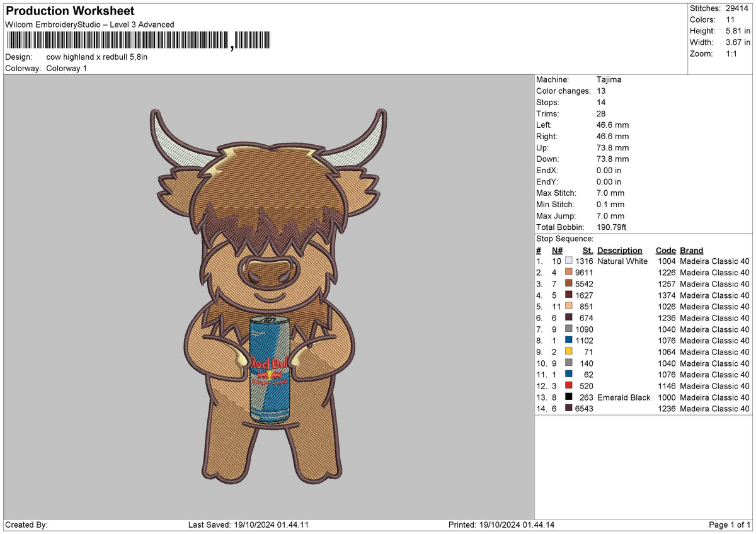Click thread code '1146'
The image size is (756, 534).
tap(667, 386)
